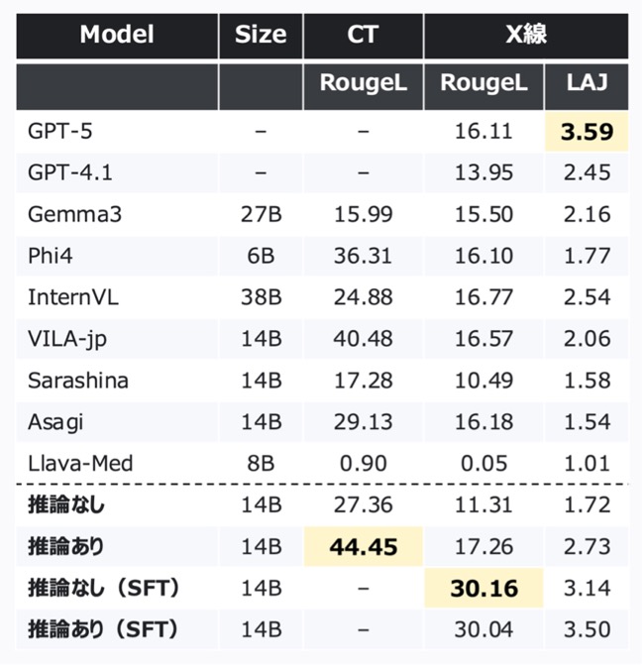Select the InternVL row label
Image resolution: width=644 pixels, height=667 pixels.
[x=73, y=297]
